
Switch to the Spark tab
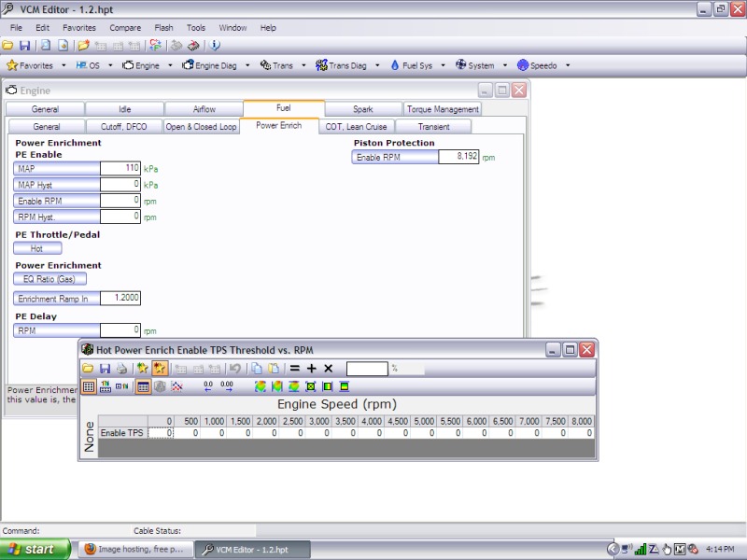(x=363, y=108)
